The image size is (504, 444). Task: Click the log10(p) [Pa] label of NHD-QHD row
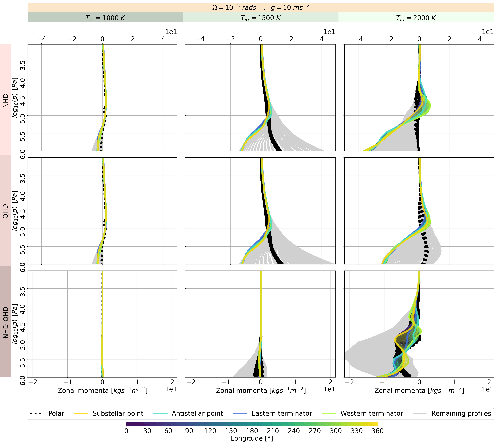coord(15,324)
